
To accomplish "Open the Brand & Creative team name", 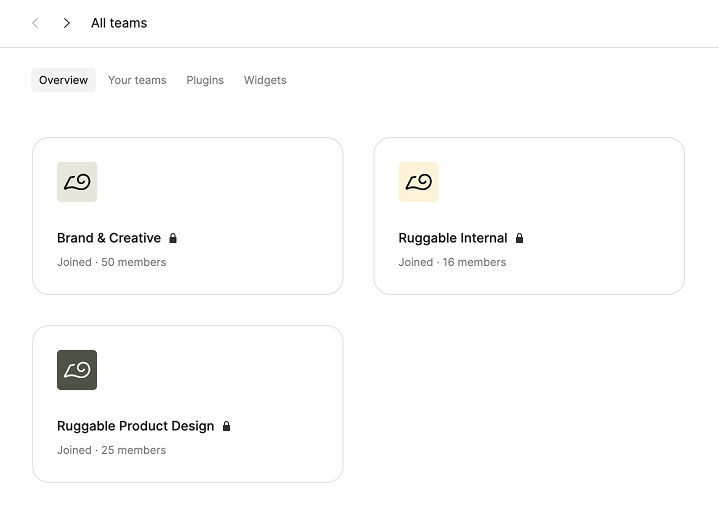I will pyautogui.click(x=109, y=238).
